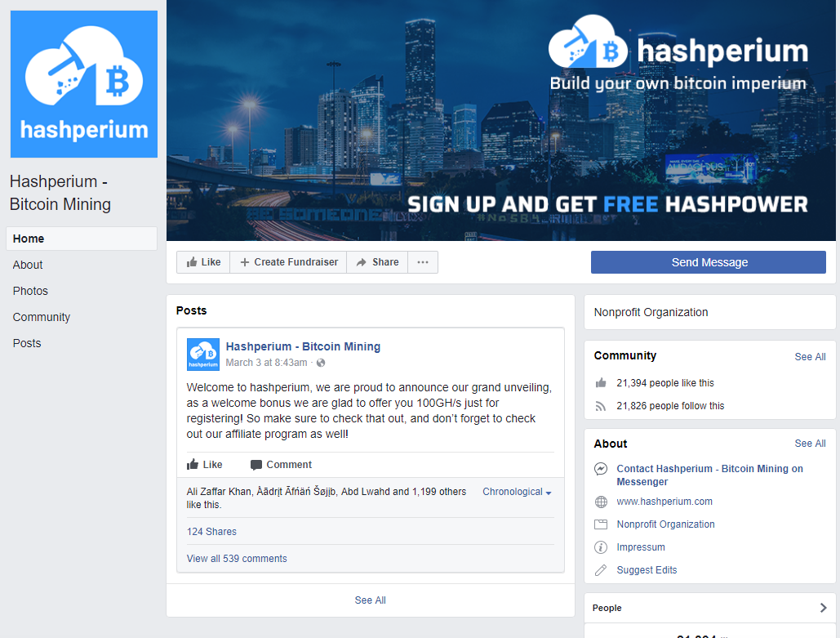This screenshot has height=638, width=840.
Task: Click the pencil icon beside Suggest Edits
Action: coord(601,570)
